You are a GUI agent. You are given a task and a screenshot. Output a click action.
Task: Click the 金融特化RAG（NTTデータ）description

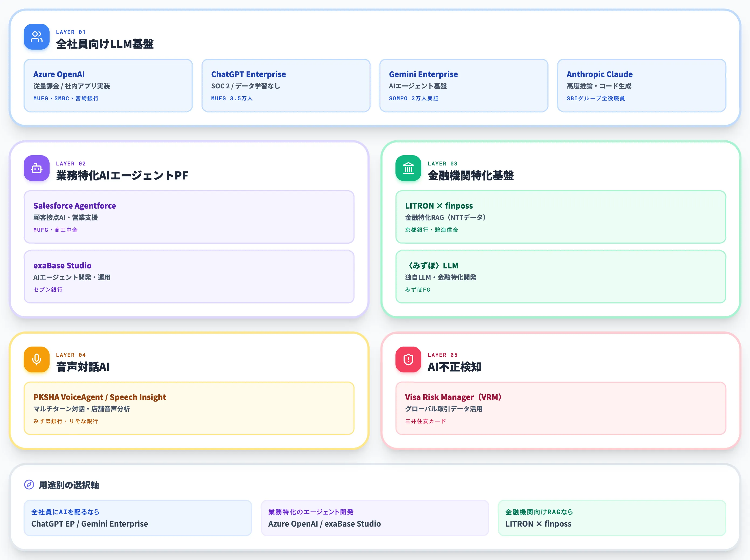[446, 218]
